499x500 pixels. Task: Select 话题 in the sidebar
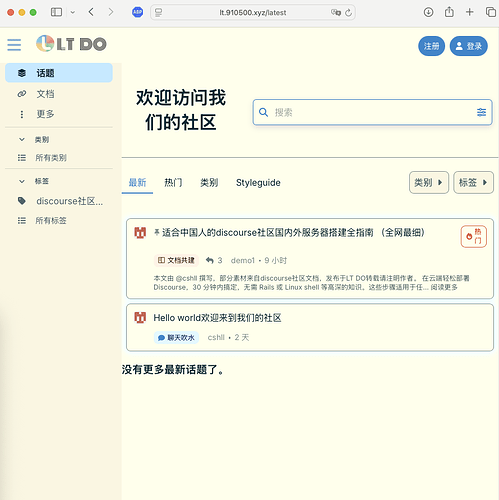click(59, 73)
